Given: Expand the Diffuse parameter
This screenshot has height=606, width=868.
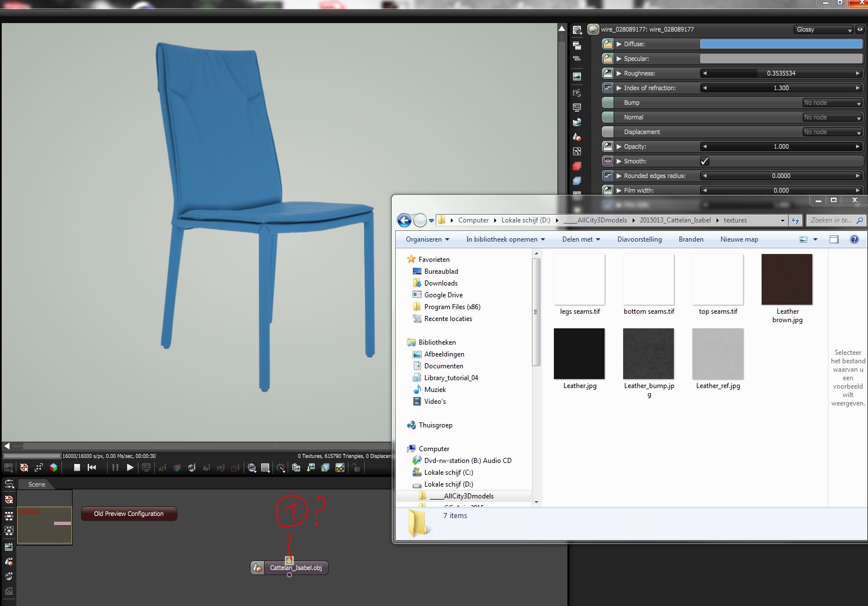Looking at the screenshot, I should (619, 44).
